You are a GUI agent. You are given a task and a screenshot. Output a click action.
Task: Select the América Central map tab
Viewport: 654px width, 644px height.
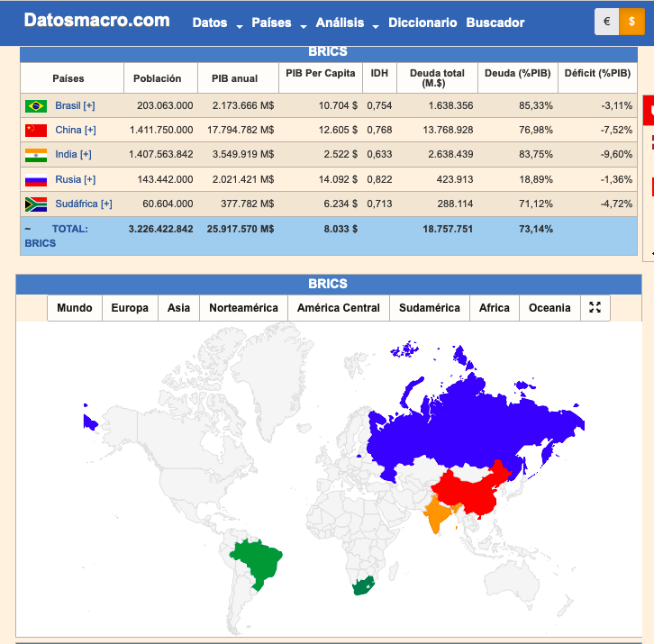pos(339,308)
